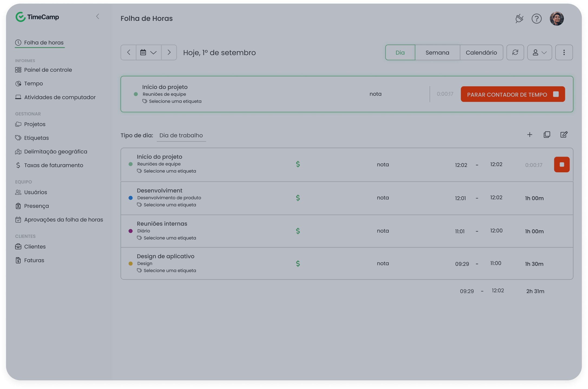Open the help question mark icon

[537, 19]
